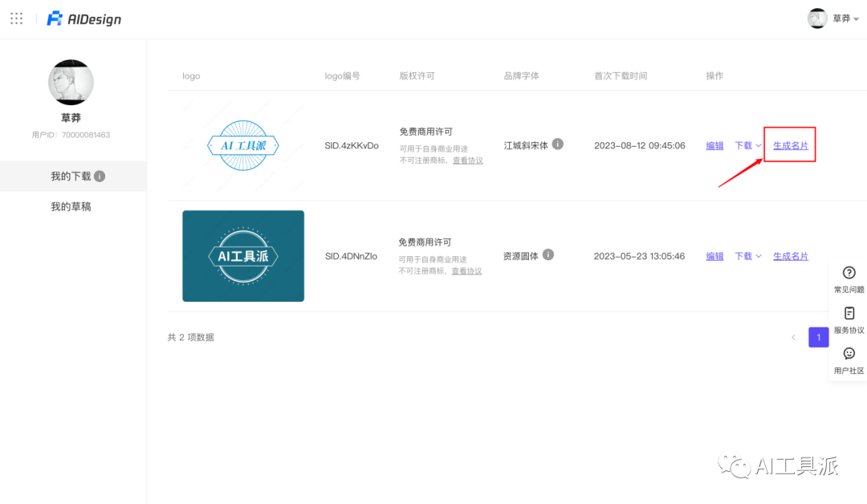This screenshot has height=504, width=867.
Task: Click 查看协议 for SID.4zKKvDo
Action: [x=468, y=161]
